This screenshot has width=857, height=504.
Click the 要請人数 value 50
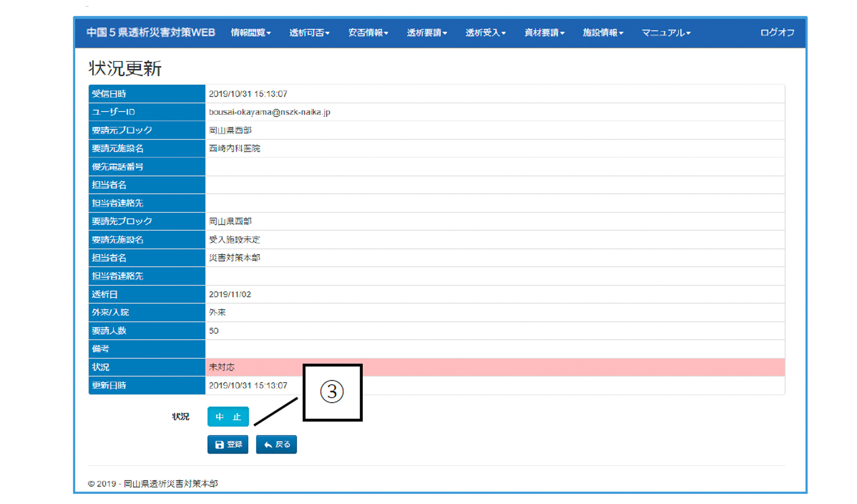click(214, 331)
